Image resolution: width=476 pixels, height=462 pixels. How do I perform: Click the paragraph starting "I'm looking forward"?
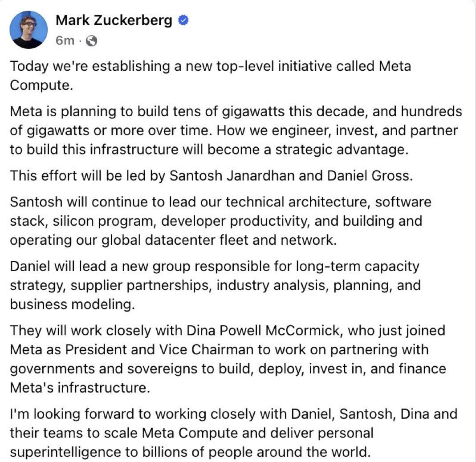[233, 433]
